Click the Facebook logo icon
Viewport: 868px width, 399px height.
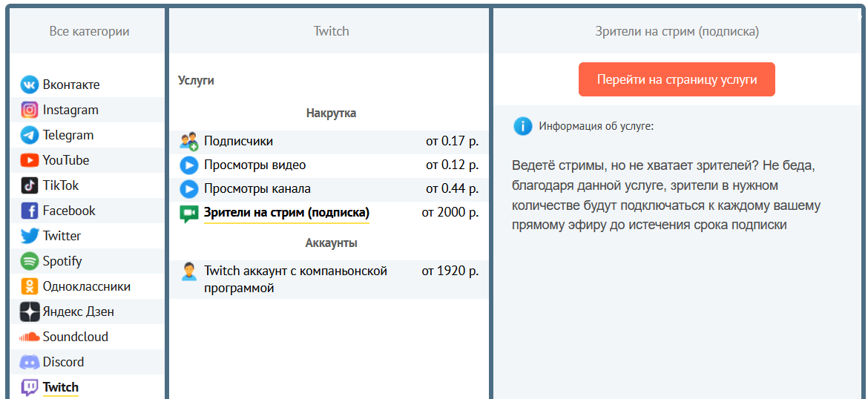pos(30,211)
